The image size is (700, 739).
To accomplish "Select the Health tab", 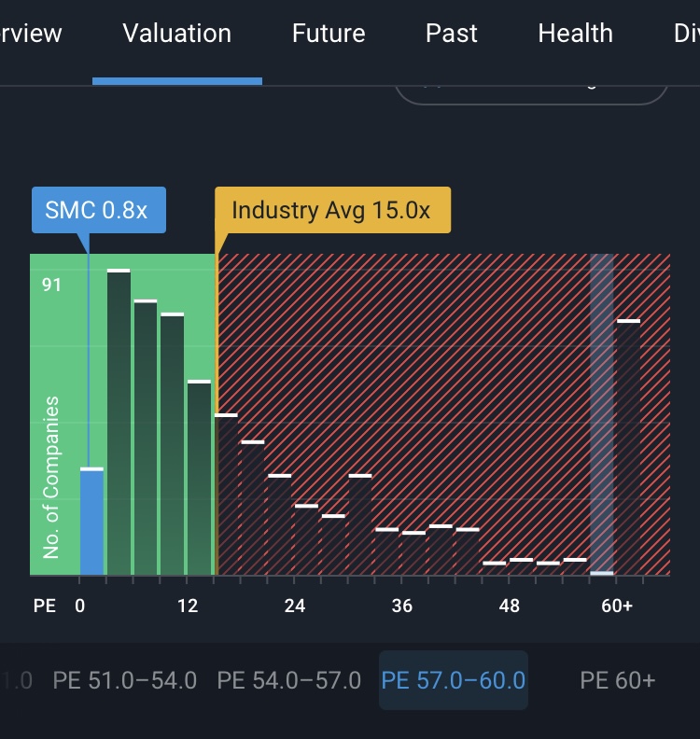I will (575, 35).
